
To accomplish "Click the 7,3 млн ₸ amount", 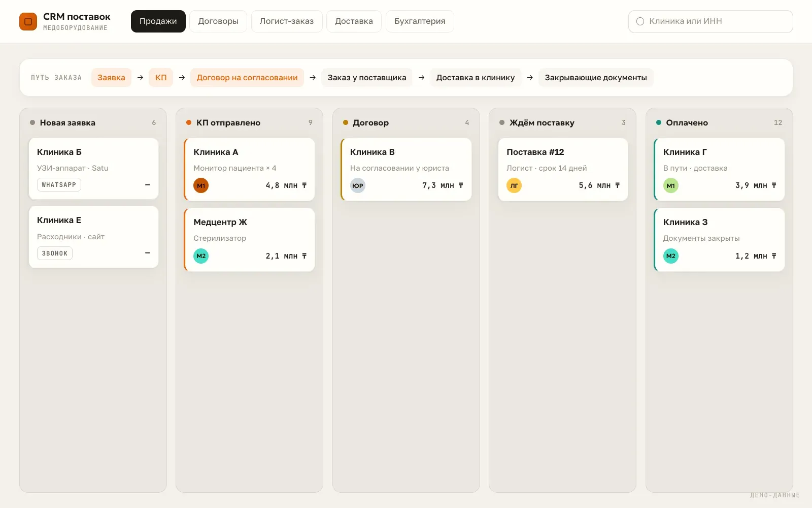I will (x=443, y=185).
